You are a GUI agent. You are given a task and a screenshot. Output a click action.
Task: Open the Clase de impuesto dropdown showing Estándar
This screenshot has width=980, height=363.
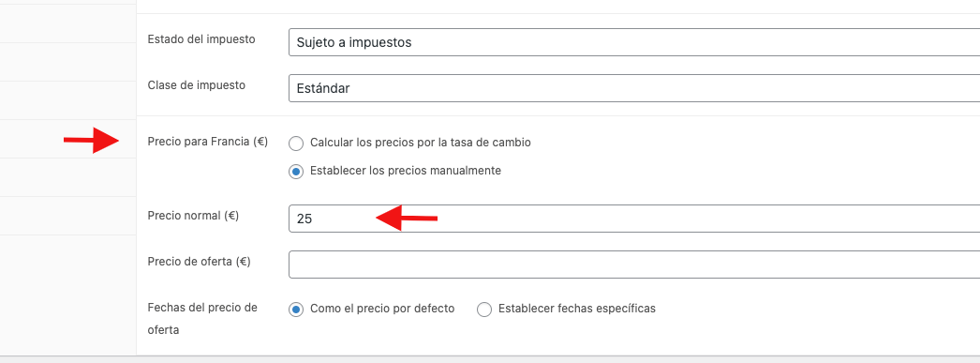click(x=633, y=88)
